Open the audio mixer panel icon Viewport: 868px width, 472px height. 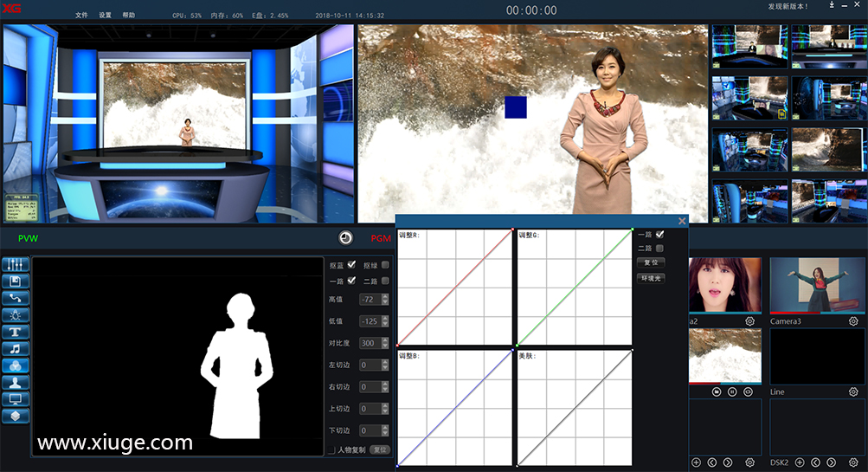click(x=17, y=264)
